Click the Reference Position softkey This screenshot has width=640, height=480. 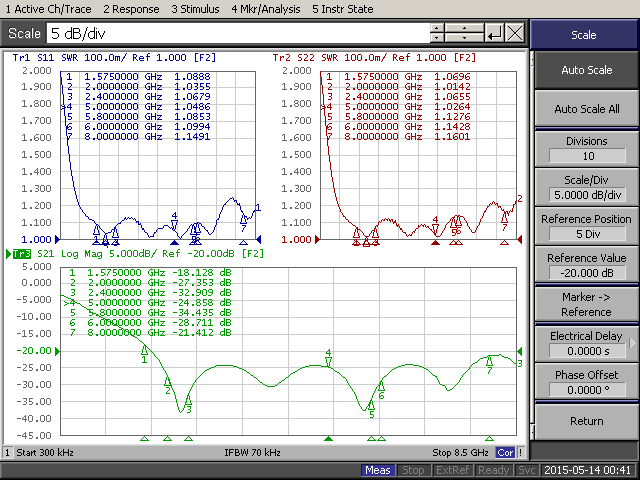click(587, 227)
